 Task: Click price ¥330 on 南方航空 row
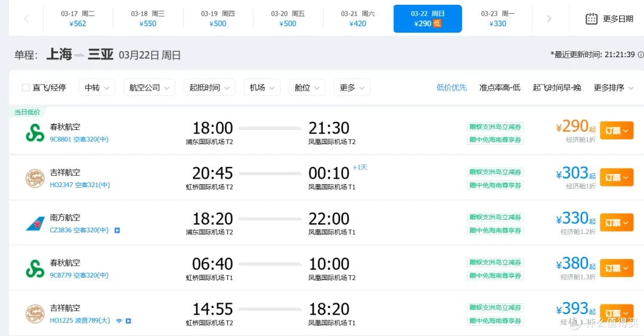tap(575, 219)
